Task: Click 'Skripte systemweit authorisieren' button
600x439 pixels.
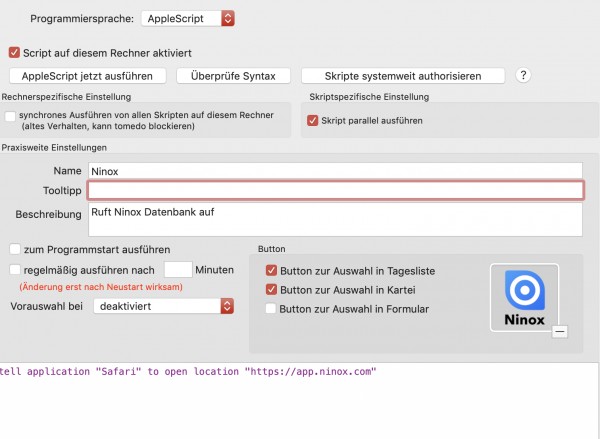Action: click(x=403, y=76)
